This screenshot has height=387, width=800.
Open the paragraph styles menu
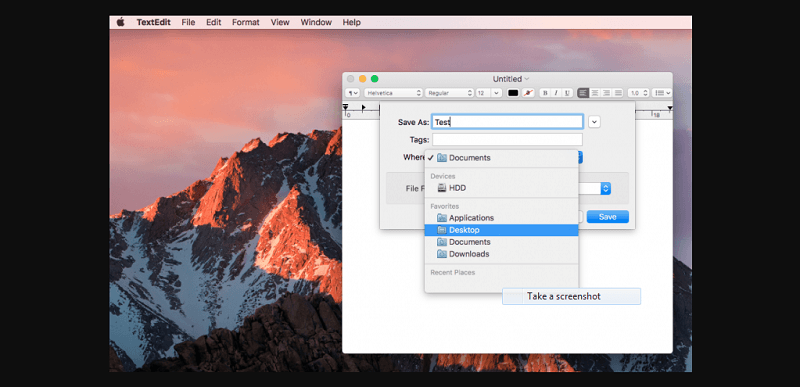tap(353, 93)
